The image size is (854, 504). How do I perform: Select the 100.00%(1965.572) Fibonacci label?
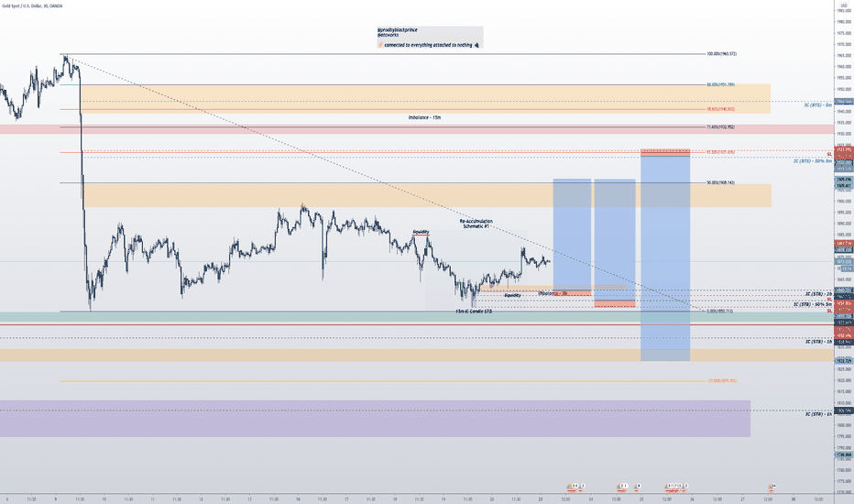click(x=721, y=54)
